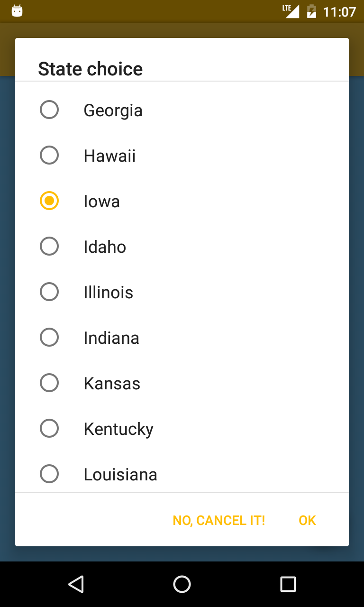Pick the Kentucky radio button
The width and height of the screenshot is (364, 607).
pyautogui.click(x=49, y=429)
